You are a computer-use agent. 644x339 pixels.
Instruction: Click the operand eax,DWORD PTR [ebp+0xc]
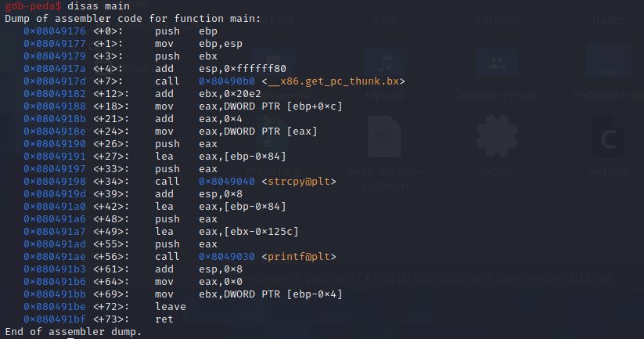(x=271, y=106)
